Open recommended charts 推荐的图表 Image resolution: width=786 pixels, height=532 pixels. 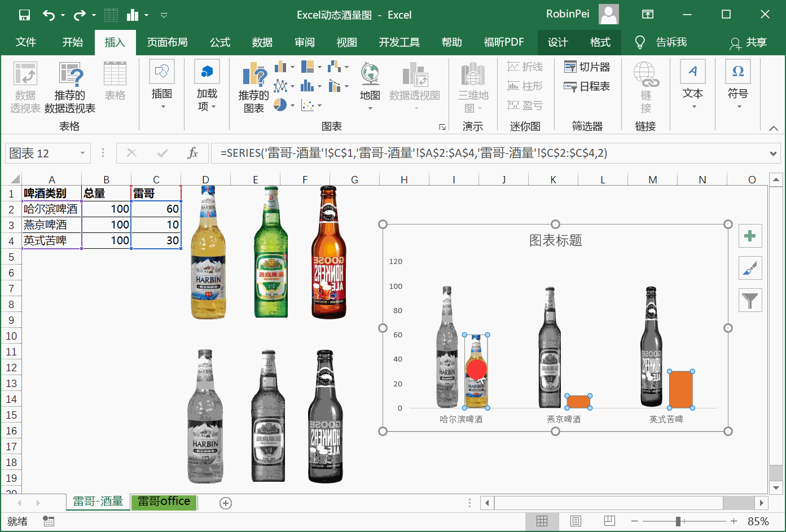click(x=254, y=87)
